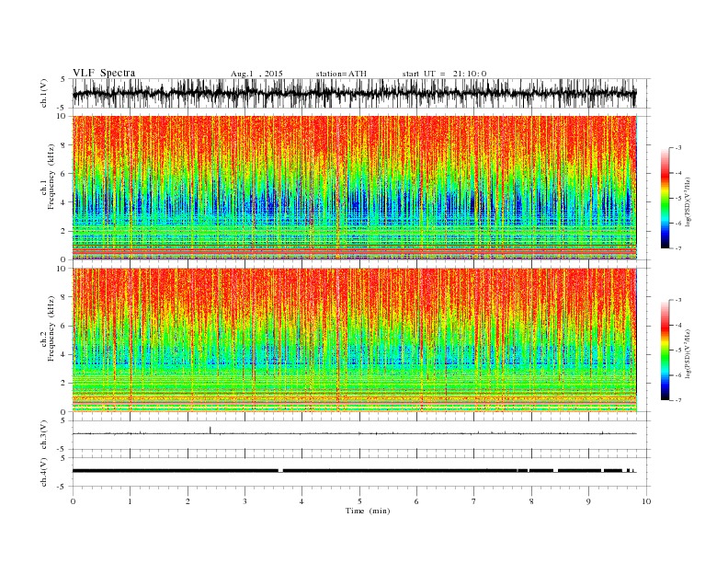728x563 pixels.
Task: Click time axis tick label "2"
Action: [188, 501]
